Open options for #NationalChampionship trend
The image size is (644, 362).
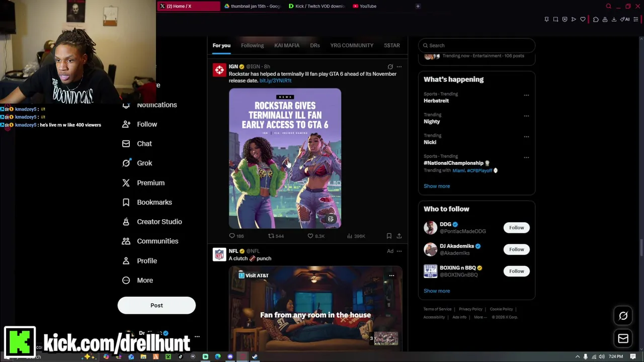pyautogui.click(x=526, y=157)
